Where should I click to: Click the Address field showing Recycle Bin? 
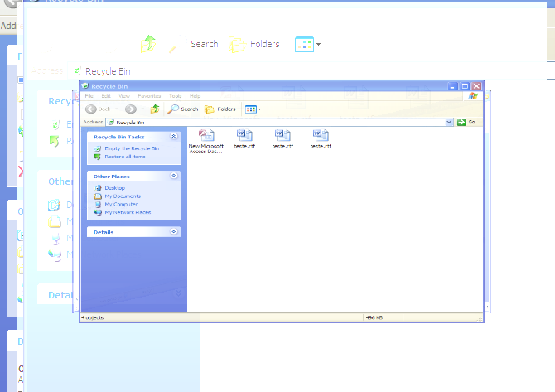click(x=273, y=122)
